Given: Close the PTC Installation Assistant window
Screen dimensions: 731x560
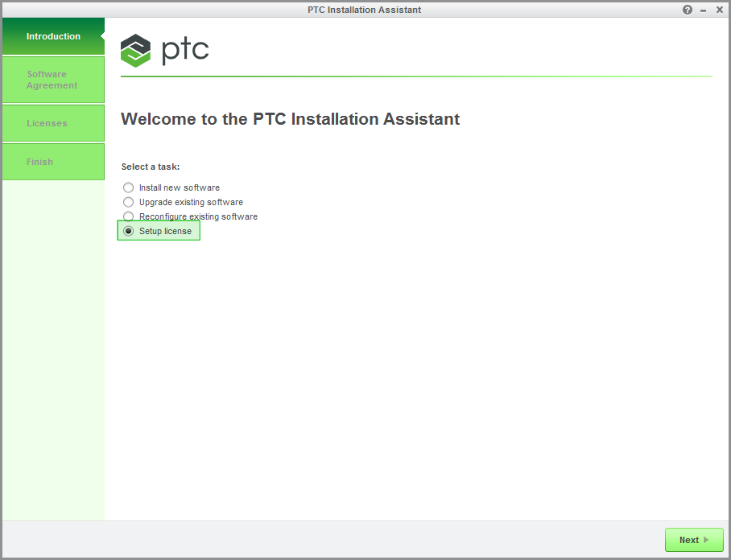Looking at the screenshot, I should coord(720,10).
